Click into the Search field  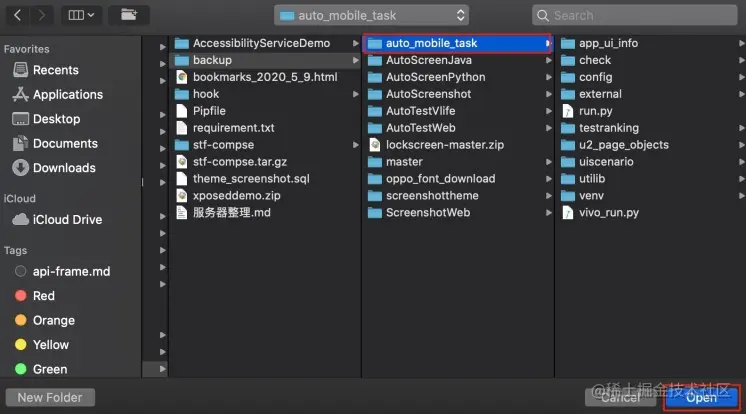pyautogui.click(x=635, y=15)
